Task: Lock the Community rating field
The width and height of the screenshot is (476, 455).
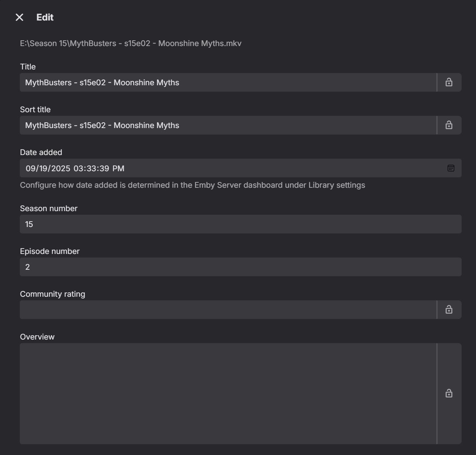Action: pyautogui.click(x=449, y=310)
